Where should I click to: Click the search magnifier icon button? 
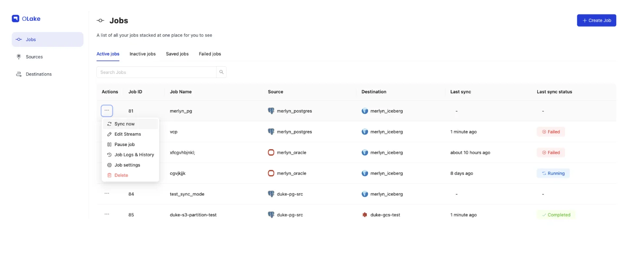point(221,72)
